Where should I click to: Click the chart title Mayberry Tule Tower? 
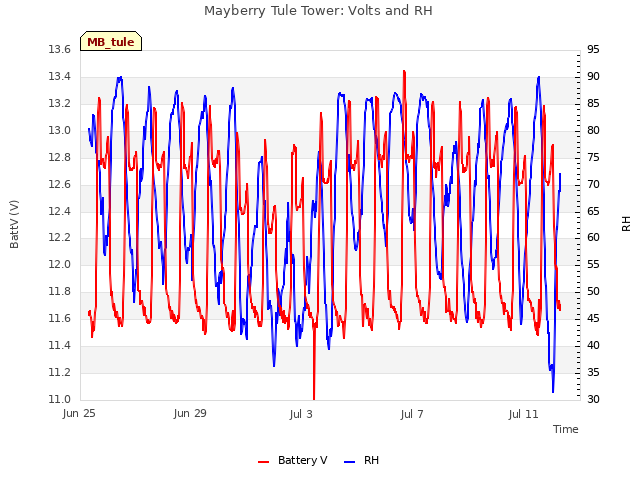tap(318, 10)
